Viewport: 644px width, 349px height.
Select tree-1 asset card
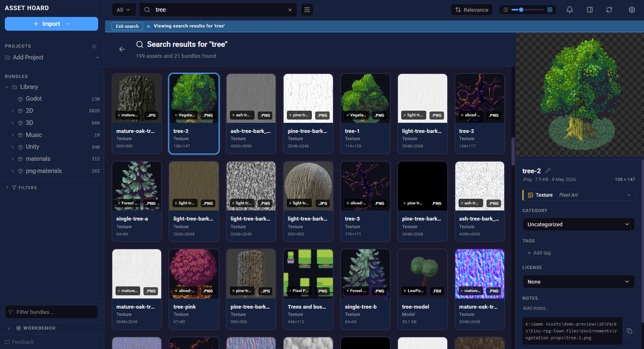click(365, 114)
